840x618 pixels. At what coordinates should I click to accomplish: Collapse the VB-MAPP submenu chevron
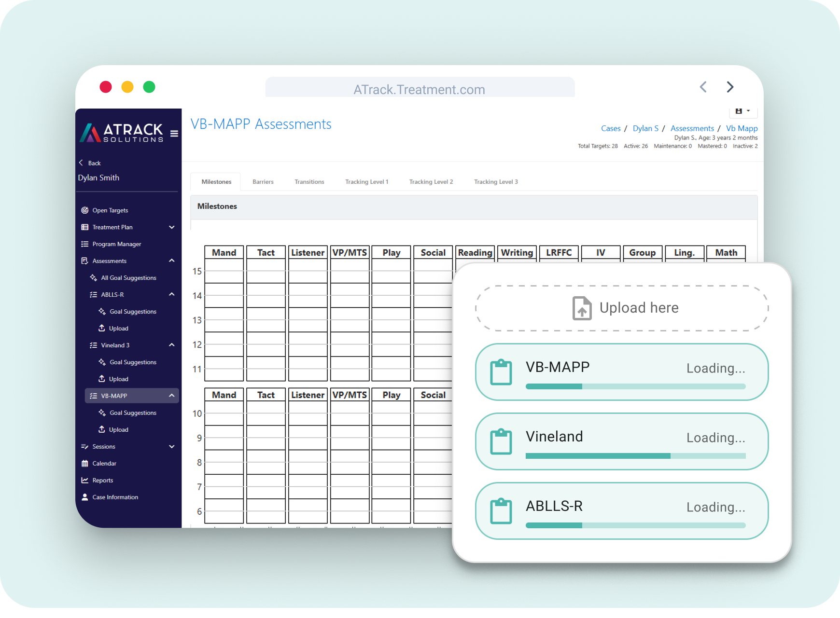click(172, 396)
